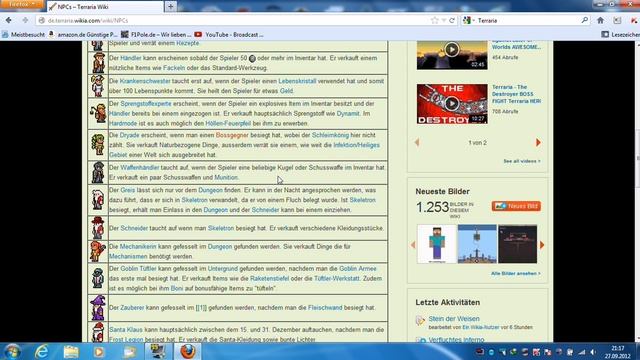Open a new tab with plus button

pyautogui.click(x=171, y=7)
